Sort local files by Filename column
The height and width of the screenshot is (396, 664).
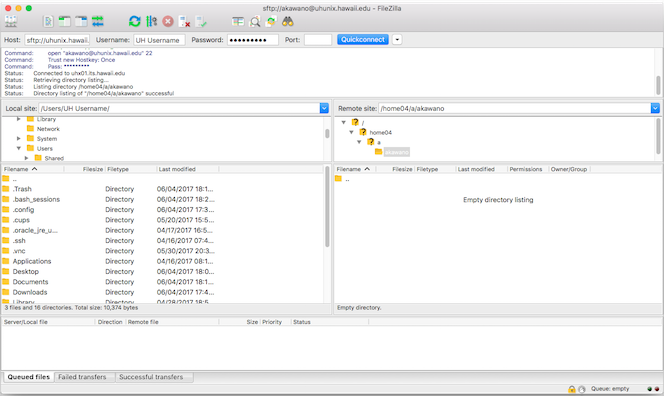(x=32, y=169)
